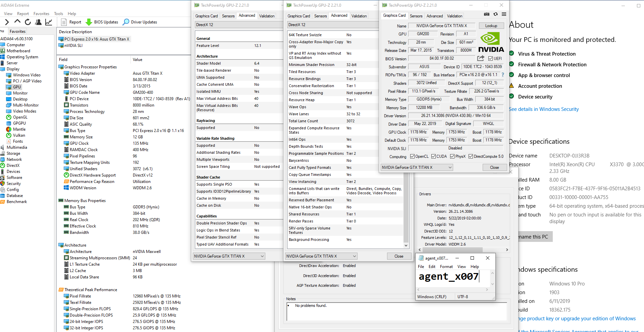Collapse Theoretical Peak Performance group in AIDA64
Screen dimensions: 644x332
91,290
